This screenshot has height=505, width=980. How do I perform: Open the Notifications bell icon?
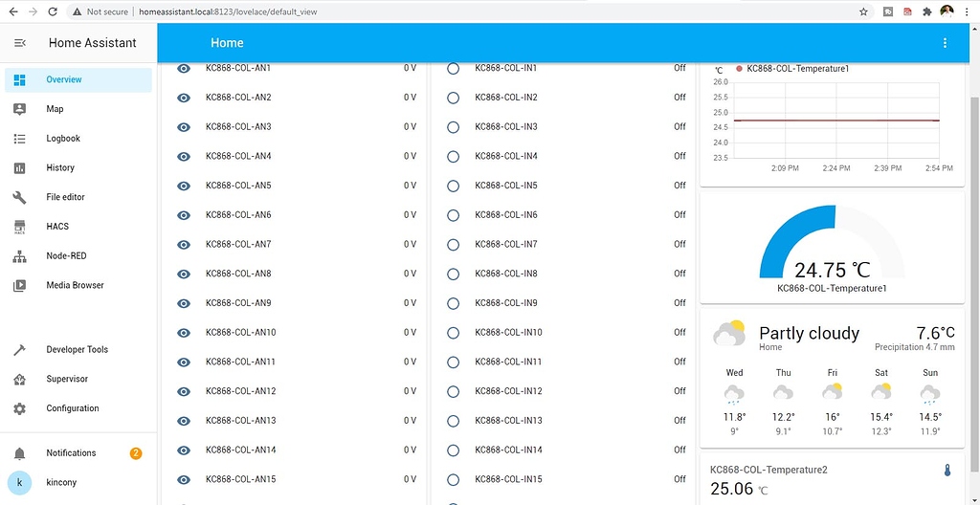click(19, 453)
